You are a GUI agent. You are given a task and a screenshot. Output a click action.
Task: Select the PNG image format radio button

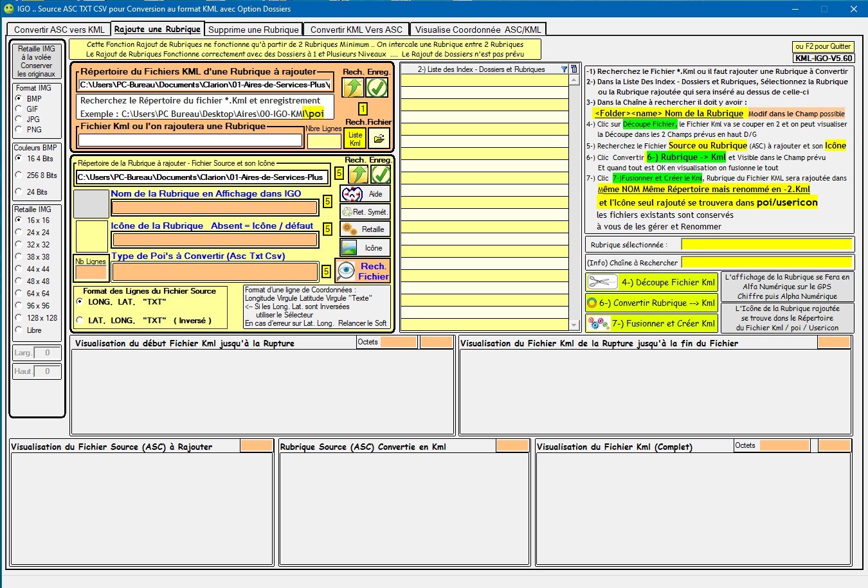[19, 129]
